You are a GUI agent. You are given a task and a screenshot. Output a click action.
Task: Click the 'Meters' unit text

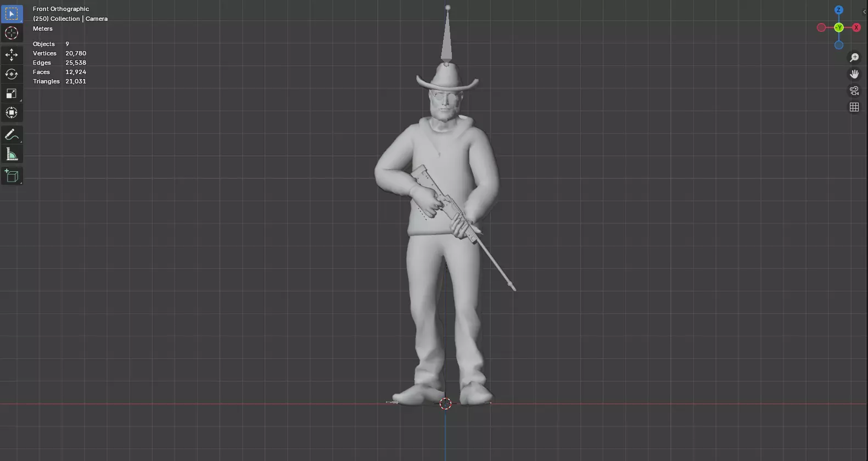pos(43,29)
